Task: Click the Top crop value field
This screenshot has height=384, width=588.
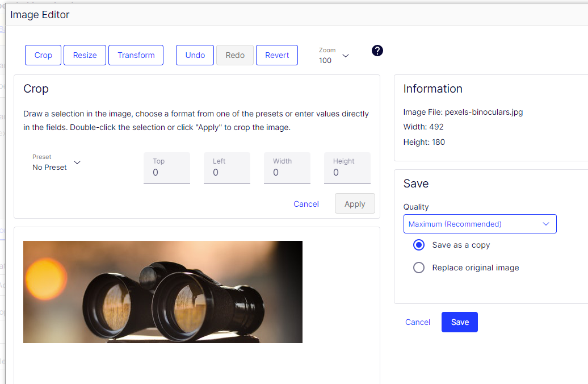Action: tap(166, 172)
